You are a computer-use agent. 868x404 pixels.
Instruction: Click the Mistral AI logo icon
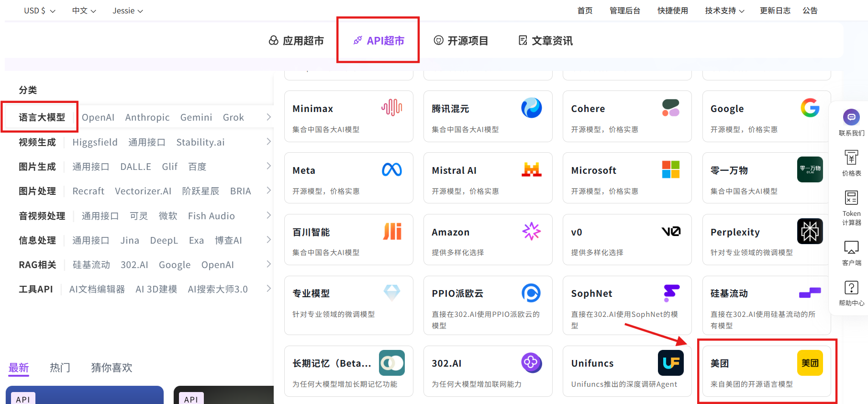pos(531,169)
